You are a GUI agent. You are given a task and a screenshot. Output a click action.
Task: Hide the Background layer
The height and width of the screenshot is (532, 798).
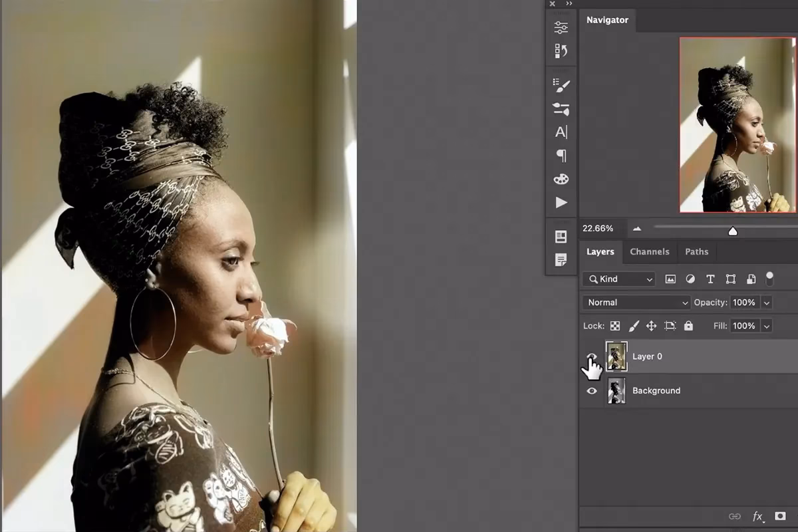[x=592, y=390]
